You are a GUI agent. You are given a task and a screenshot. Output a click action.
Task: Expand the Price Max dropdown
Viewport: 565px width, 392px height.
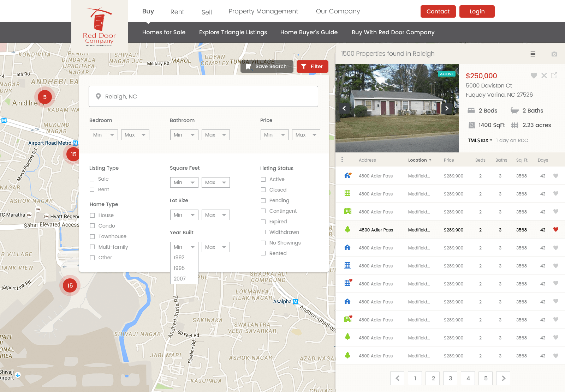[x=306, y=134]
